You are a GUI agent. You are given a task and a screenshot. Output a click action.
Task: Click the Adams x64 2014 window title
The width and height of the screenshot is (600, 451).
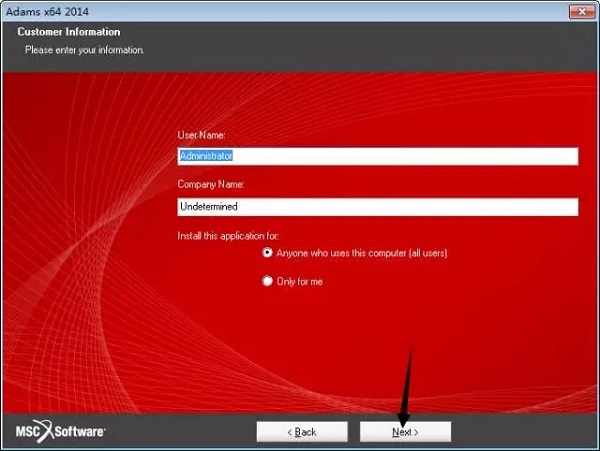point(47,11)
